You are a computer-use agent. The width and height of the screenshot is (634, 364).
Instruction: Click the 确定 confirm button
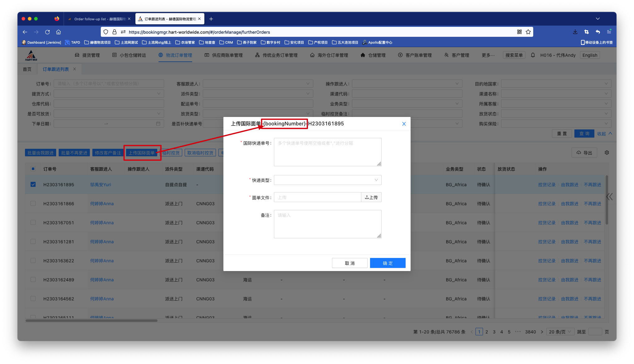pos(388,263)
